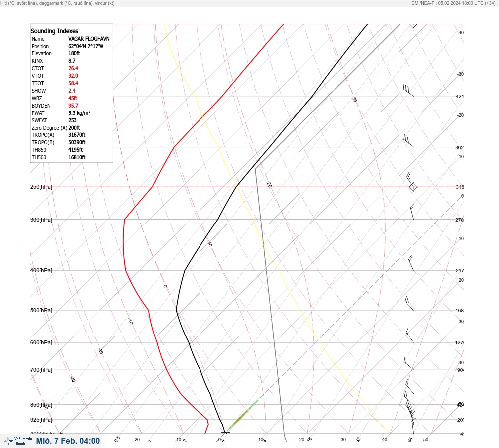
Task: Click the Vedurstofa Islands logo
Action: (18, 441)
